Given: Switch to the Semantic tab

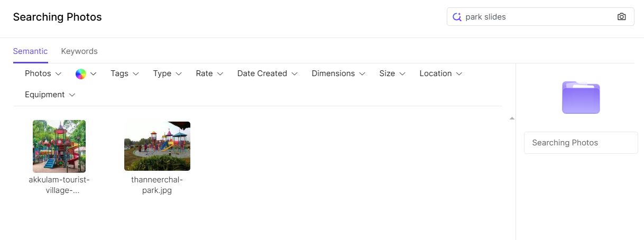Looking at the screenshot, I should [30, 51].
